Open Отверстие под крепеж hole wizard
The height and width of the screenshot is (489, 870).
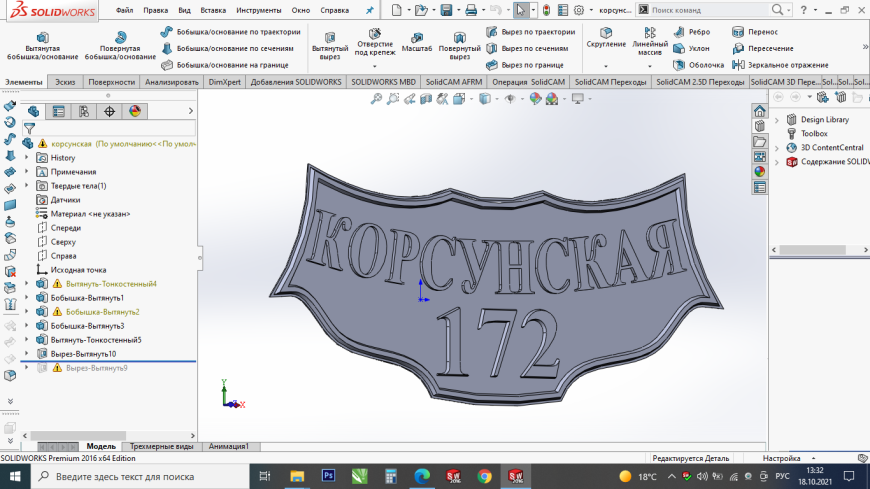pyautogui.click(x=375, y=42)
